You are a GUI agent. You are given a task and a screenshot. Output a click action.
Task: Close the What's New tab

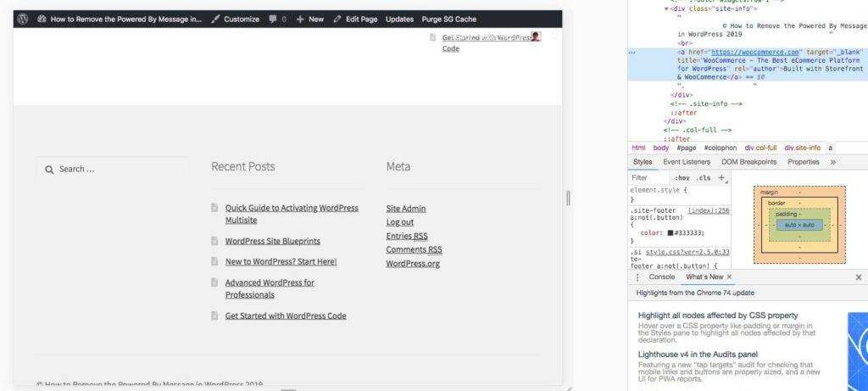point(729,276)
